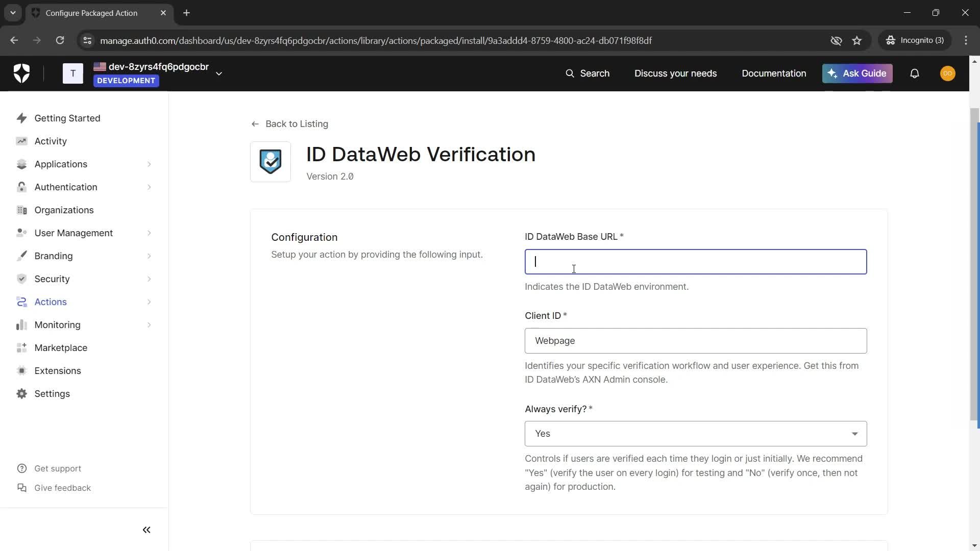Click the Ask Guide button
The width and height of the screenshot is (980, 551).
point(857,73)
